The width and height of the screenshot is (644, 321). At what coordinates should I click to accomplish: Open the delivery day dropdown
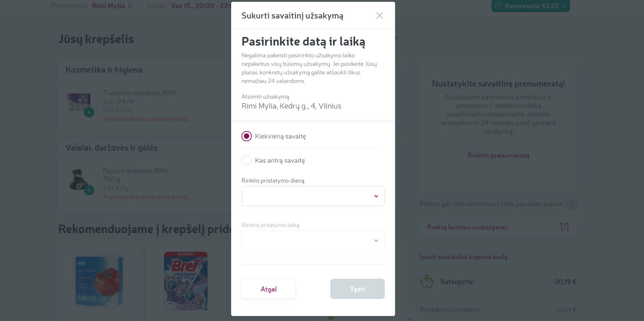313,196
